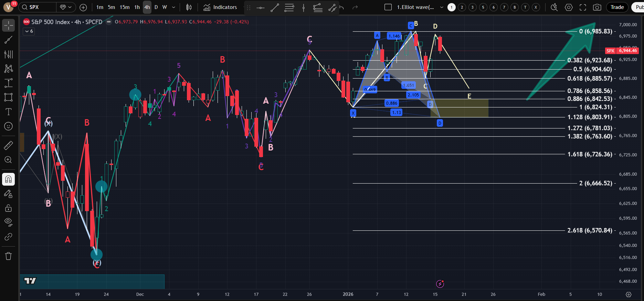This screenshot has width=644, height=301.
Task: Open the Indicators dialog
Action: pyautogui.click(x=220, y=7)
